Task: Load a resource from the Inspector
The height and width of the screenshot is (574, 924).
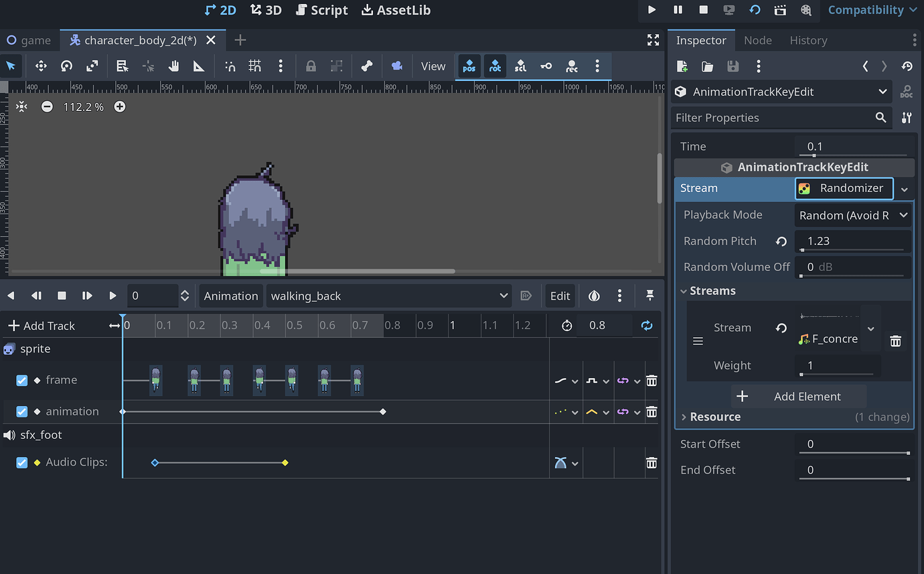Action: [x=708, y=66]
